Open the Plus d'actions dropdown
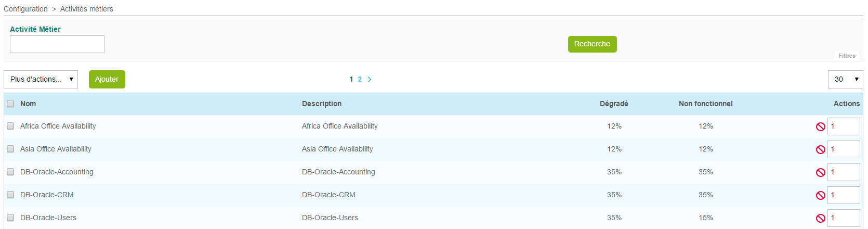The image size is (868, 229). click(41, 79)
